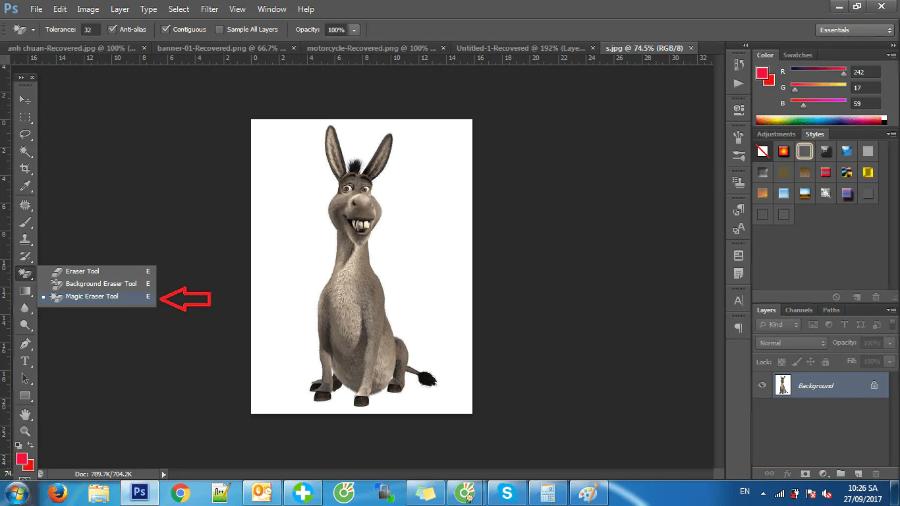Select the Move tool
The width and height of the screenshot is (900, 506).
[25, 100]
